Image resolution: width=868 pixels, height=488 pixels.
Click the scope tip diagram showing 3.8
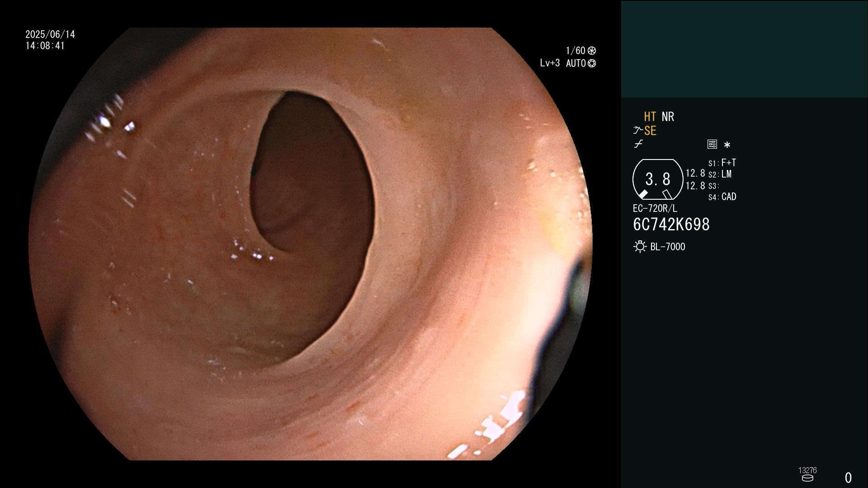(657, 179)
